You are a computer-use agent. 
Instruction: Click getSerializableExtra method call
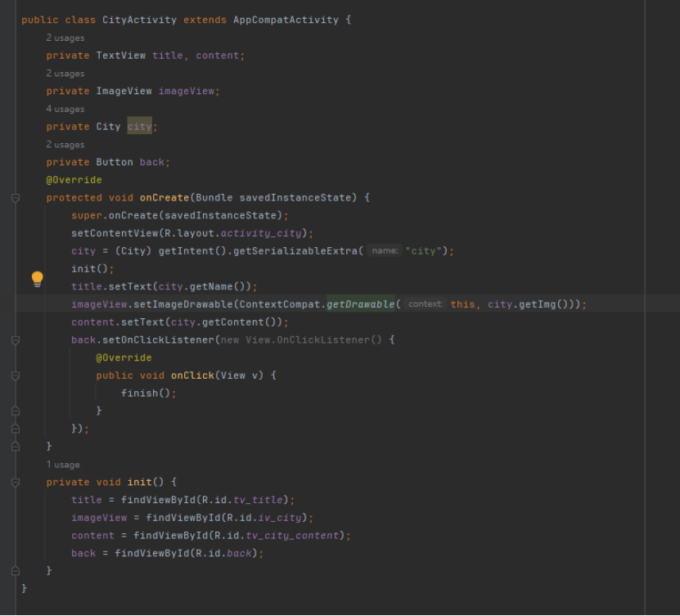[x=295, y=251]
